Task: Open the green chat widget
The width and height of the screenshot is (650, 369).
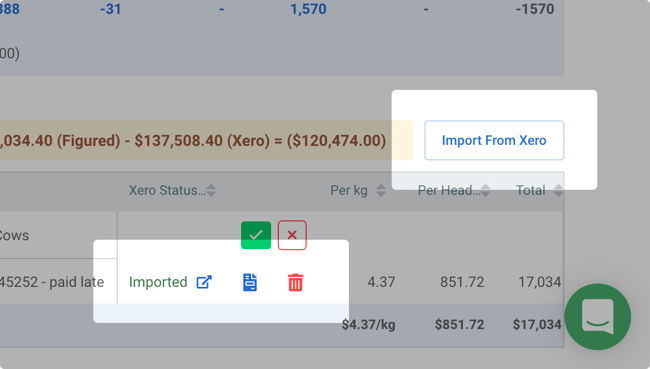Action: pos(597,317)
